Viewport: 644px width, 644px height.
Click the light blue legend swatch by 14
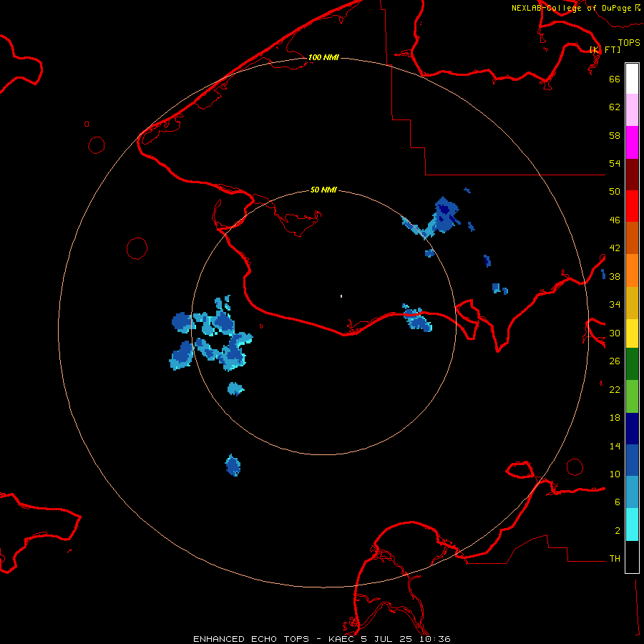tap(632, 492)
